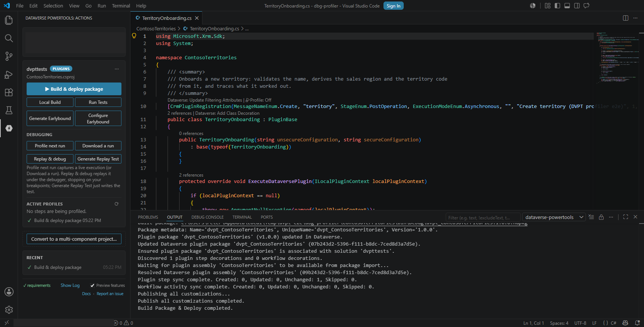Open the Show Log link
Viewport: 644px width, 327px height.
[70, 285]
